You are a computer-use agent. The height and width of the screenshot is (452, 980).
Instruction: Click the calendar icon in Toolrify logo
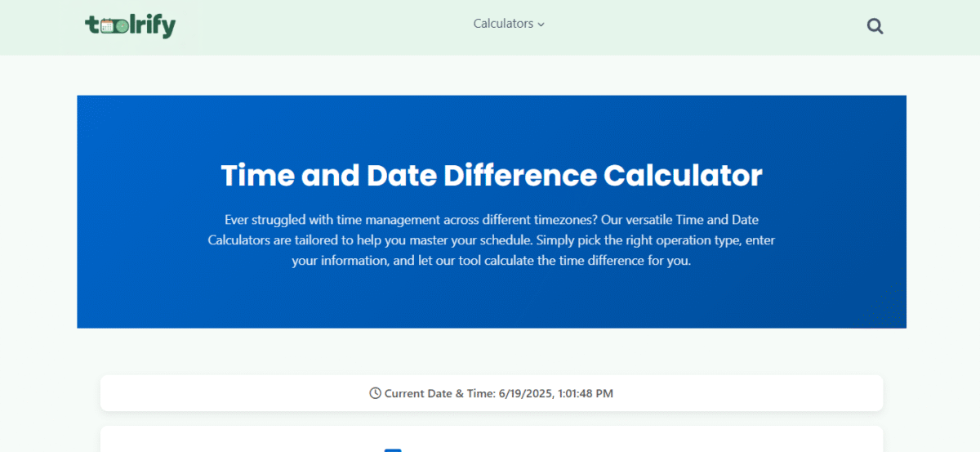pyautogui.click(x=107, y=26)
